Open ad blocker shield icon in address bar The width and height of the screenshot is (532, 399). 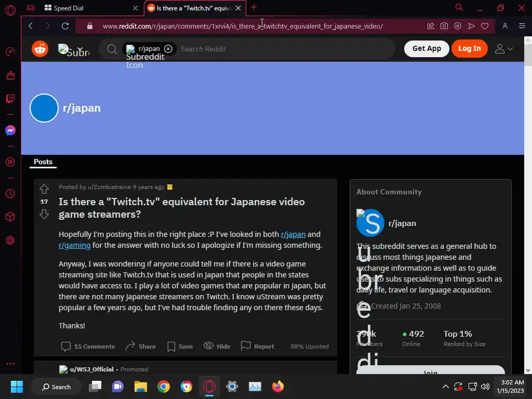[x=457, y=26]
